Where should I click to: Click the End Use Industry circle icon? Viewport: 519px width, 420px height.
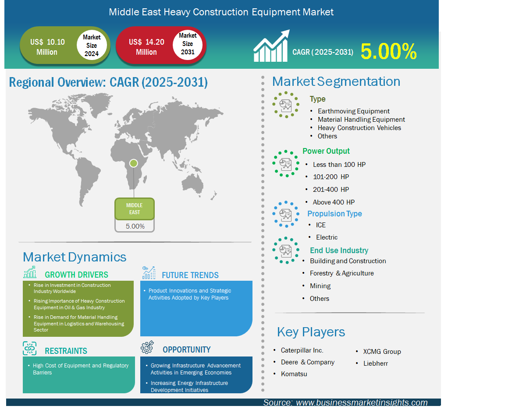[x=286, y=251]
